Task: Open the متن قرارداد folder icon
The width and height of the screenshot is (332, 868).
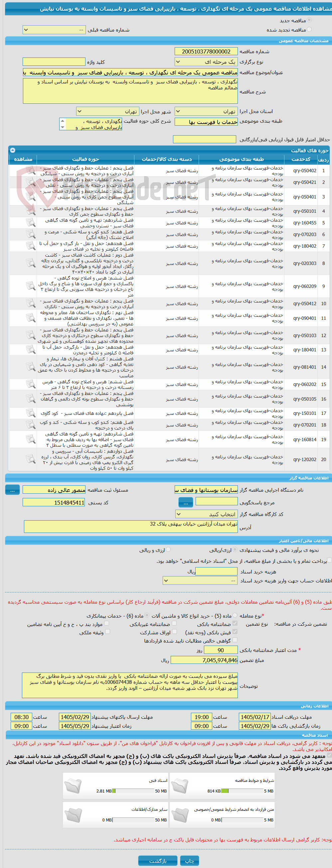Action: pos(180,815)
